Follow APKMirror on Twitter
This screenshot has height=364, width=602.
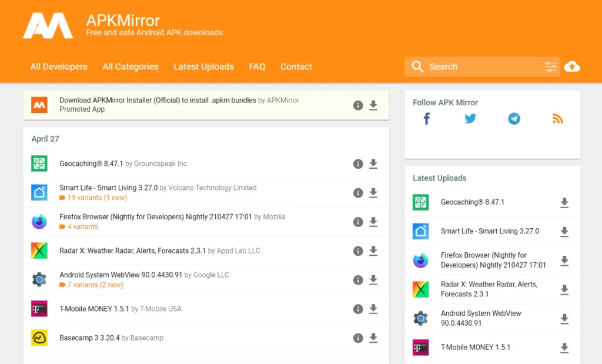470,118
